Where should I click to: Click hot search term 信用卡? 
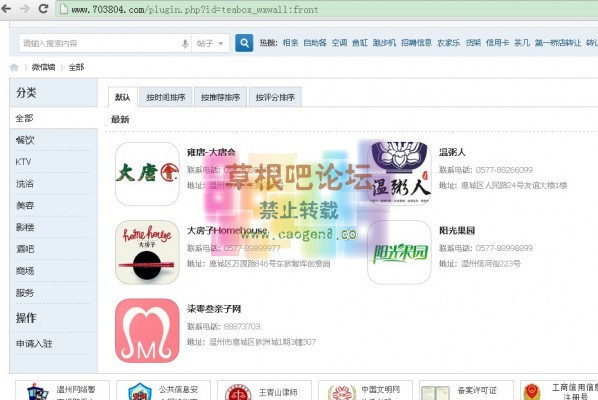(x=497, y=43)
